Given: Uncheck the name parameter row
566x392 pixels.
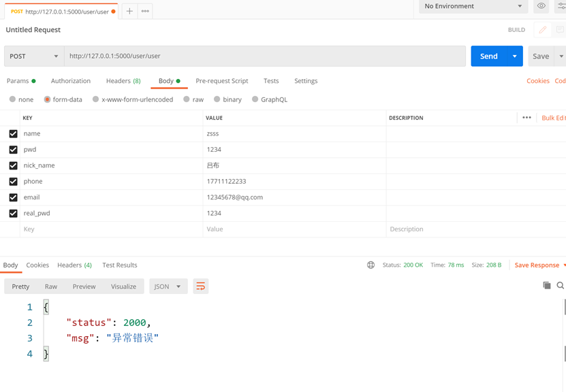Looking at the screenshot, I should pyautogui.click(x=14, y=134).
